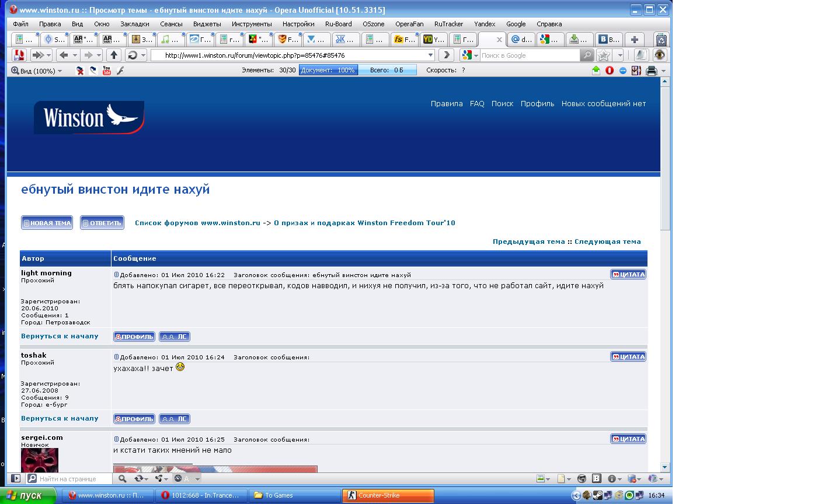
Task: Click the back navigation arrow
Action: [64, 55]
